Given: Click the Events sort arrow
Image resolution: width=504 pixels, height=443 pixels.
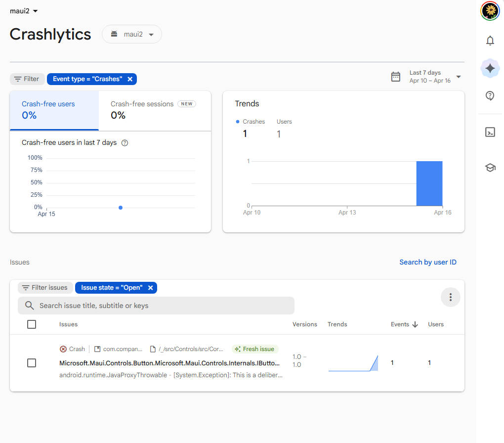Looking at the screenshot, I should [x=415, y=324].
